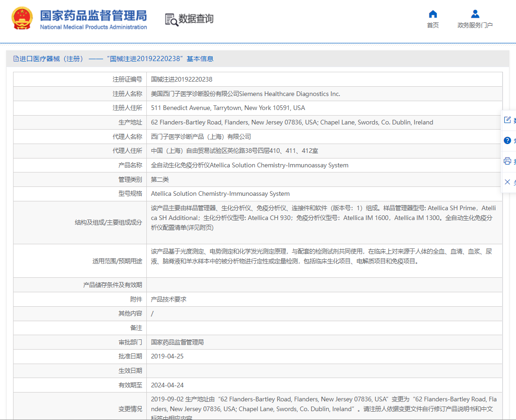Click the 中国（上海）自由贸易试验区 agent address
The image size is (516, 420).
234,151
